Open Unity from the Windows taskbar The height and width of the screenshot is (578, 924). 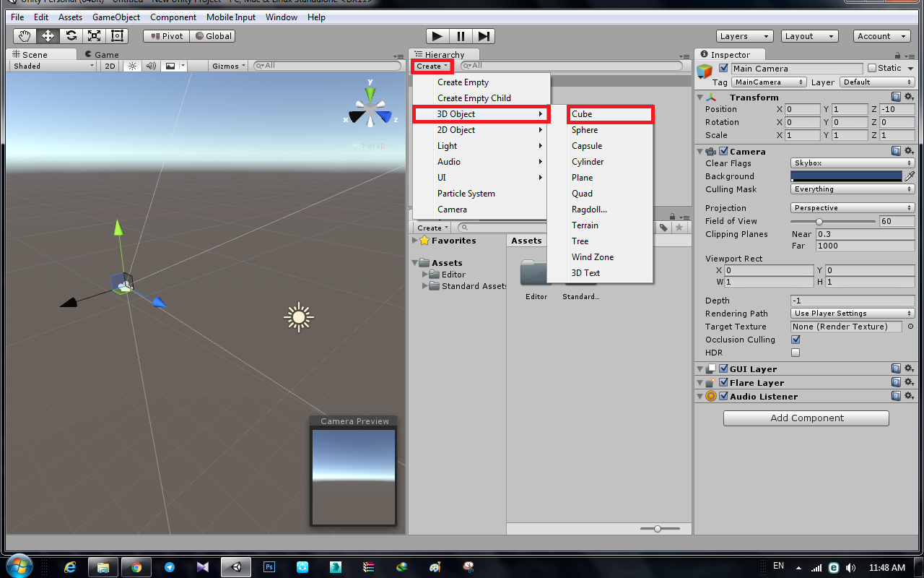point(235,567)
